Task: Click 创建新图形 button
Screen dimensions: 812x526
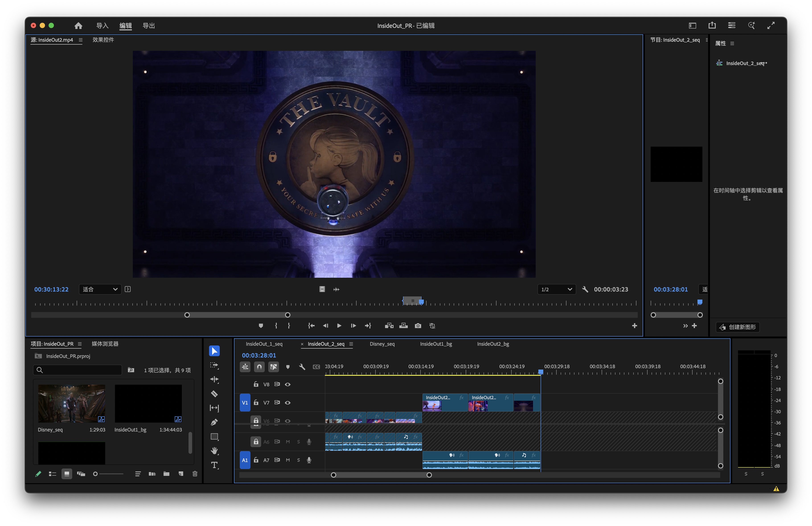Action: coord(738,327)
